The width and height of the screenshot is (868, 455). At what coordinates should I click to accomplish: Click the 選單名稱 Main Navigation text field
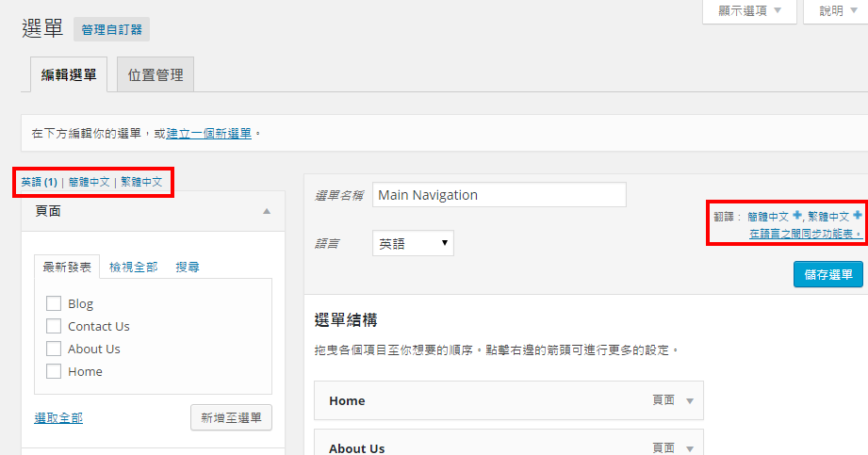click(x=499, y=195)
